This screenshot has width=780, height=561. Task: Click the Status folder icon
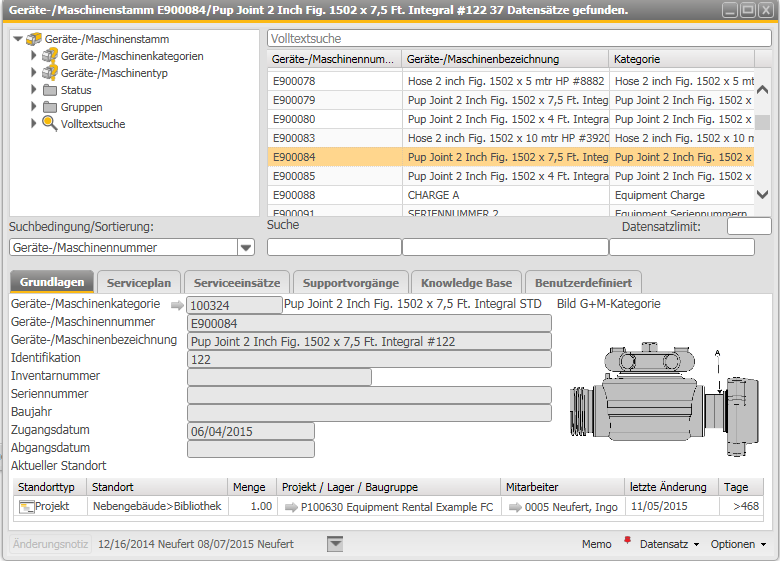click(x=49, y=90)
